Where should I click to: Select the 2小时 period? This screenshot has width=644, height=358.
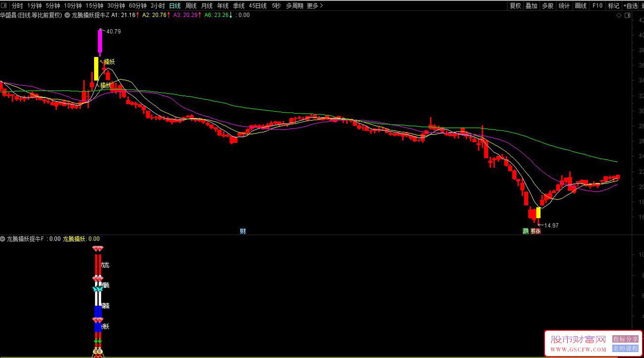[x=158, y=6]
